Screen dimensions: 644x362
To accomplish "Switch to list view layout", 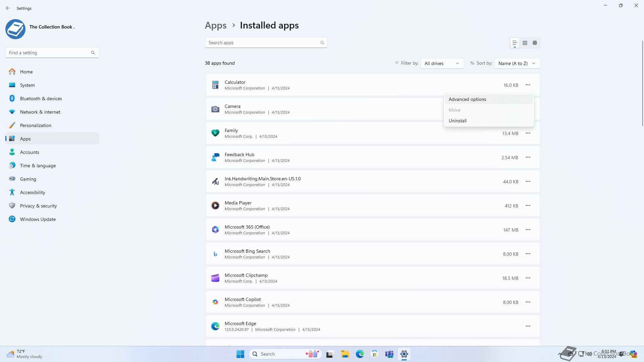I will [515, 43].
